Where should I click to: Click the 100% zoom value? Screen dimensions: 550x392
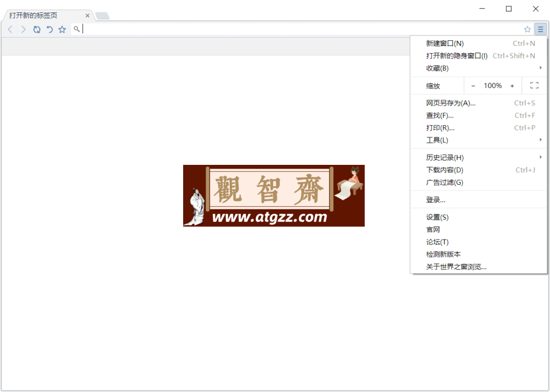tap(493, 85)
